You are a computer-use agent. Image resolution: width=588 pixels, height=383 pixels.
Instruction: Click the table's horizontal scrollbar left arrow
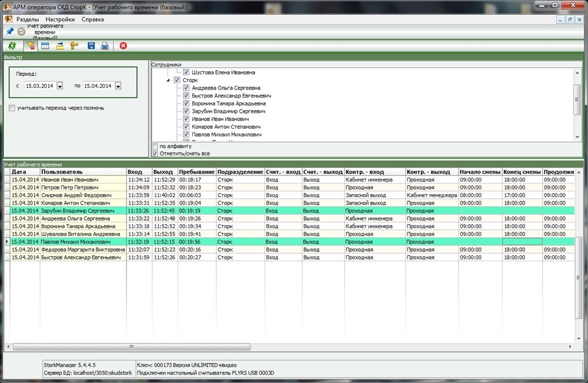8,347
